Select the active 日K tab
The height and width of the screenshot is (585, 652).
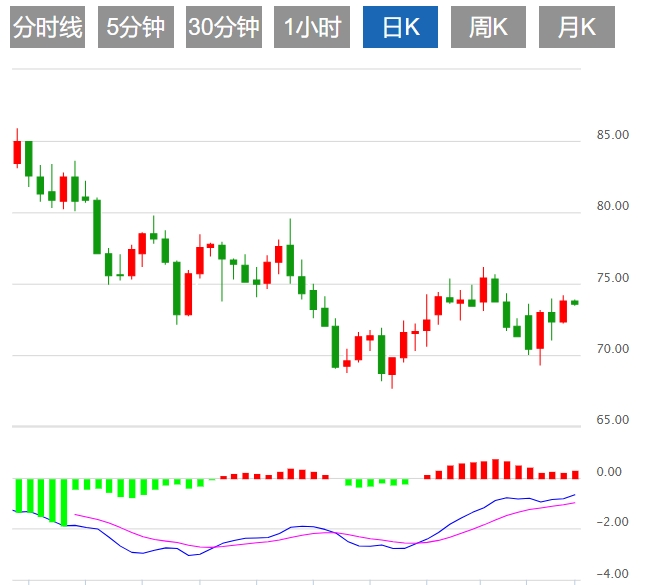(400, 27)
